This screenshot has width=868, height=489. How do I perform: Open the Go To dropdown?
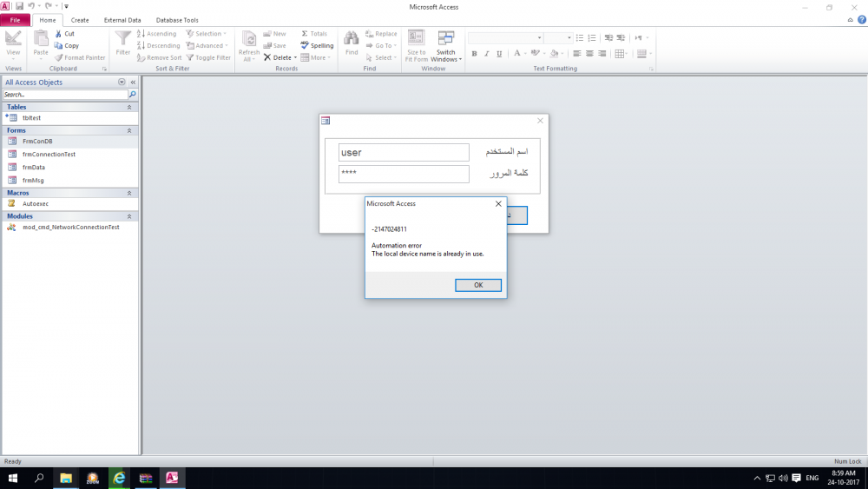[381, 45]
